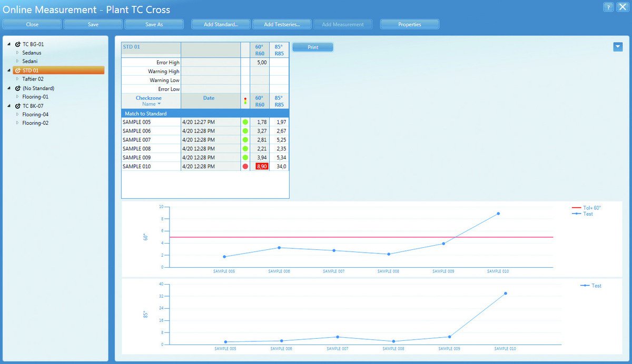Collapse the TC BG-01 tree node
The width and height of the screenshot is (632, 364).
[x=9, y=44]
